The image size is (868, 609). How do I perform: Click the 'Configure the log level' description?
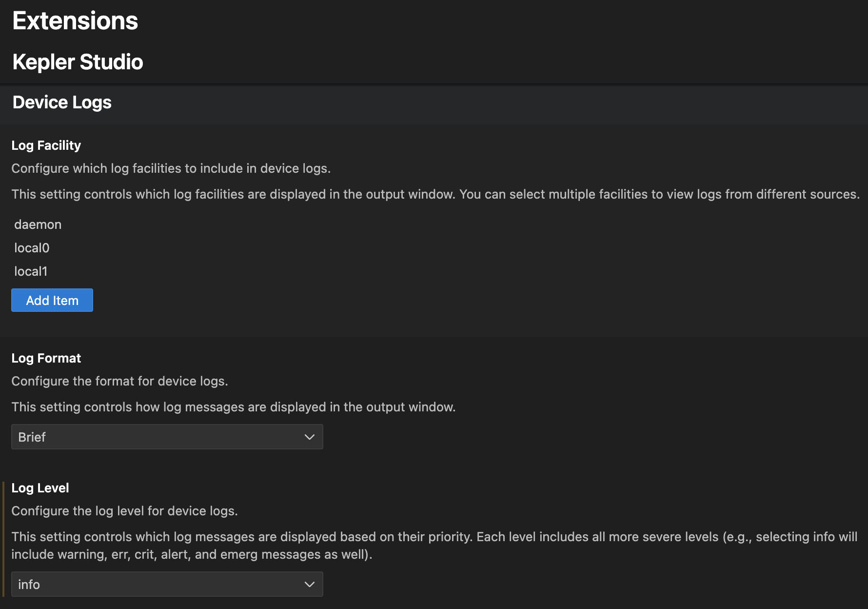[x=124, y=511]
